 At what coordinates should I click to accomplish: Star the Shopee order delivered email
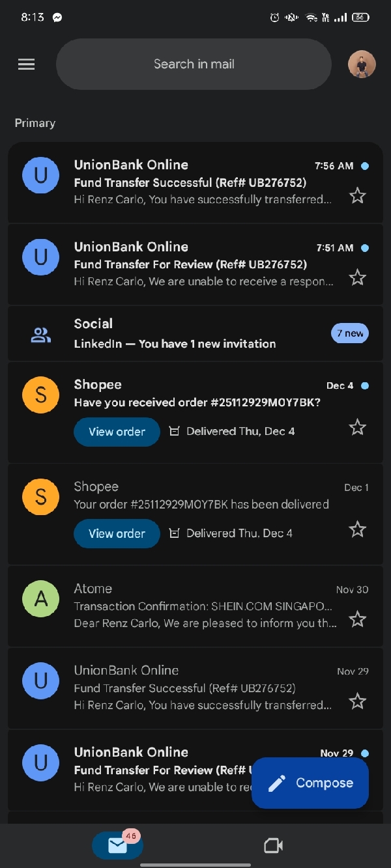point(357,529)
